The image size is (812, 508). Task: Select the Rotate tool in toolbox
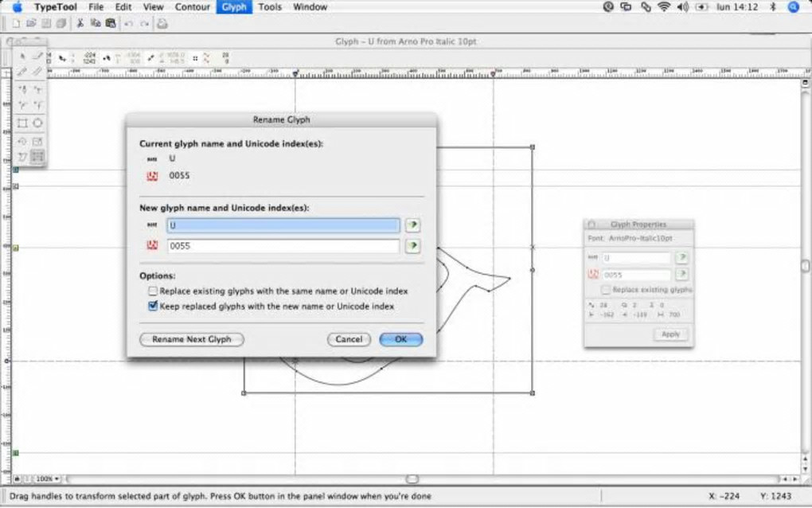(22, 141)
